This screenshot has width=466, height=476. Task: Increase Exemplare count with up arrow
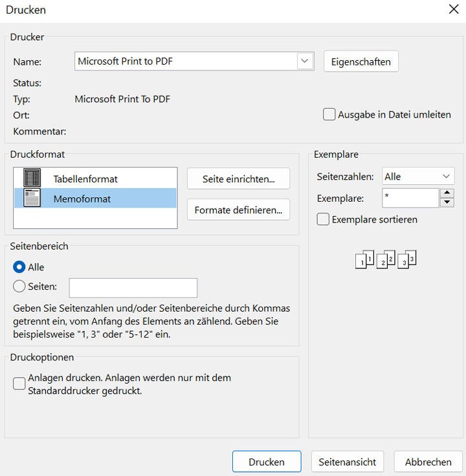pyautogui.click(x=447, y=193)
